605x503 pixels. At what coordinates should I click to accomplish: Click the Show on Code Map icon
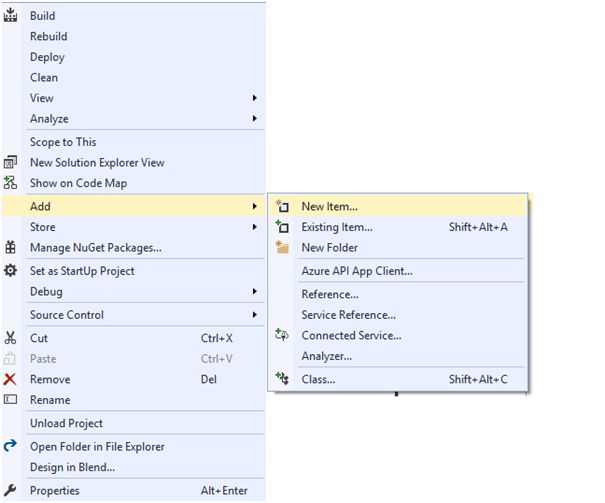(11, 183)
